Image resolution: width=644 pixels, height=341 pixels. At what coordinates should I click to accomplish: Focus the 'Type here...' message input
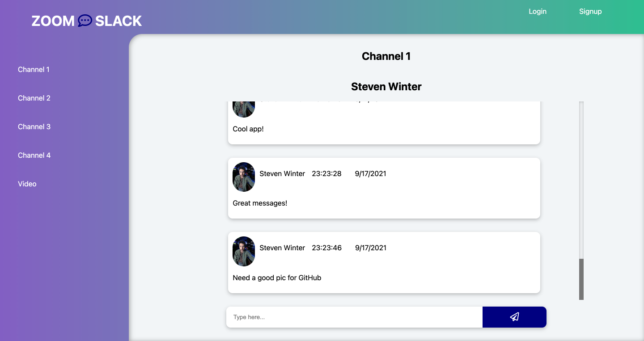[x=354, y=317]
